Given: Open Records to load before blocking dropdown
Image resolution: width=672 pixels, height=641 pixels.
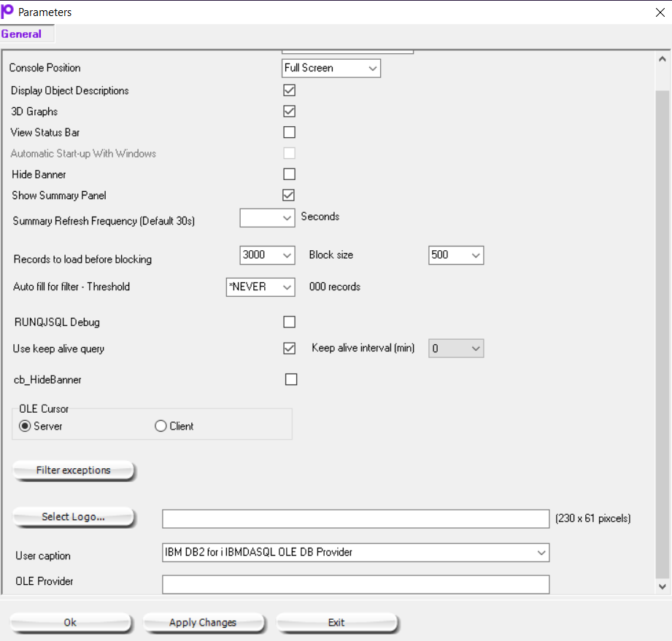Looking at the screenshot, I should click(x=267, y=255).
